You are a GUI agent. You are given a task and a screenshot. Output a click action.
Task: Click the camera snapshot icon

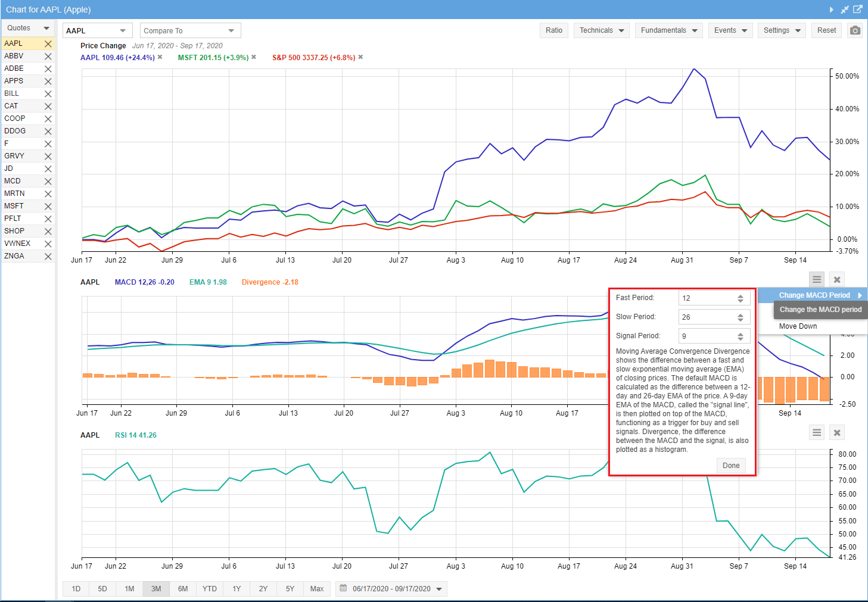855,30
